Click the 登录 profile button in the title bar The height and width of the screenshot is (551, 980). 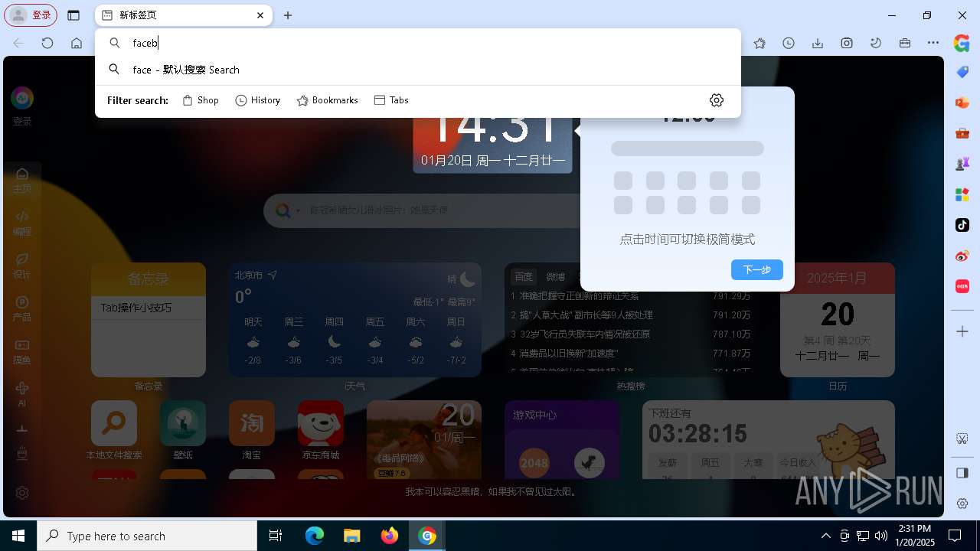coord(31,15)
